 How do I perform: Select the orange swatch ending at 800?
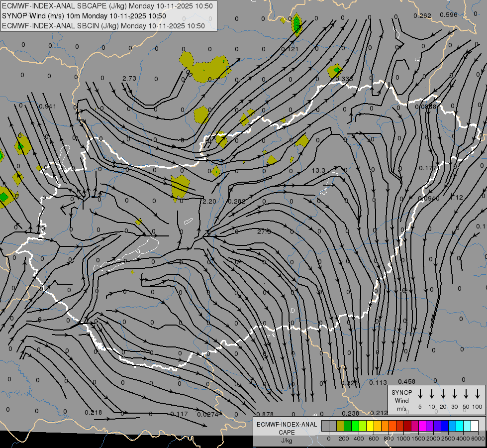coord(385,426)
